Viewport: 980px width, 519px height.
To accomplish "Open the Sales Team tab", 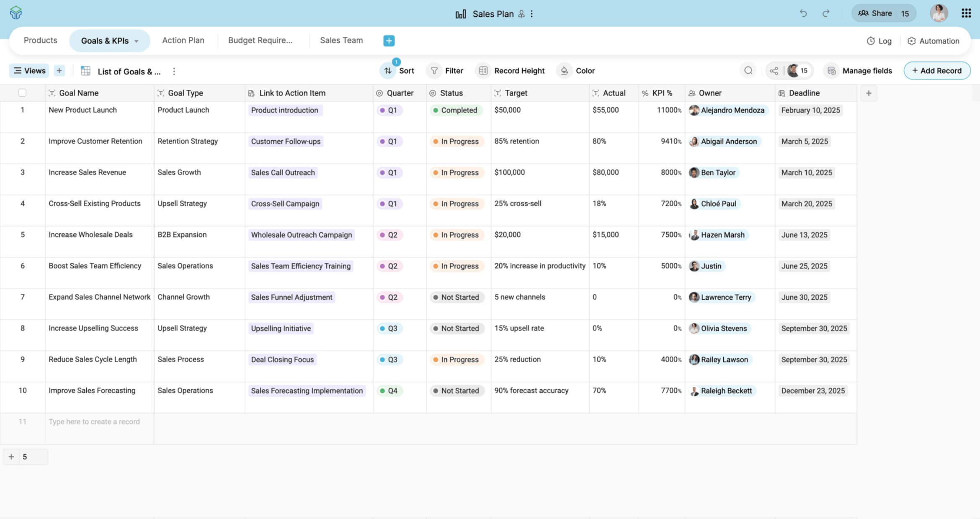I will click(341, 41).
